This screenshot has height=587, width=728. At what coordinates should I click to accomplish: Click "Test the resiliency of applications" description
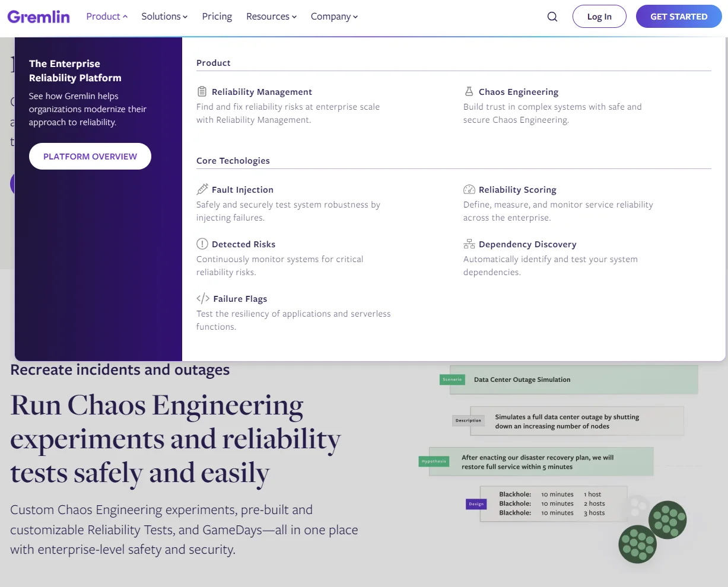pos(294,320)
